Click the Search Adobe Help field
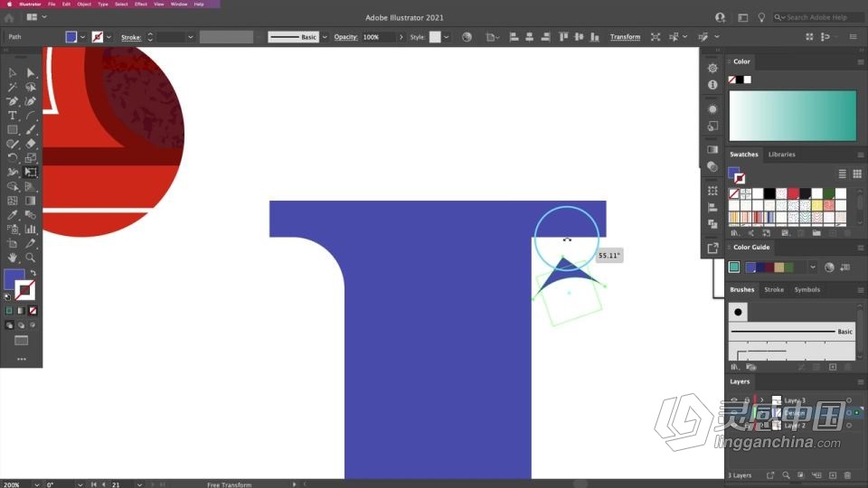The width and height of the screenshot is (868, 488). pos(818,18)
